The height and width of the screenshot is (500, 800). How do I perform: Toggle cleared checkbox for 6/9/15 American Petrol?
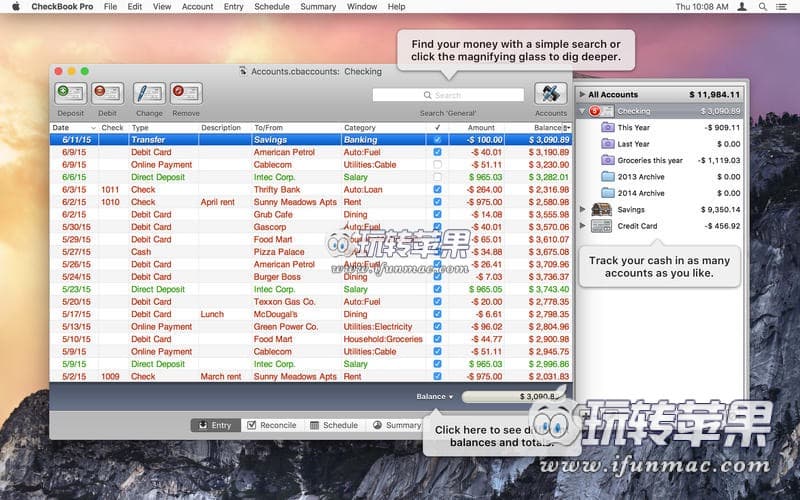(437, 152)
